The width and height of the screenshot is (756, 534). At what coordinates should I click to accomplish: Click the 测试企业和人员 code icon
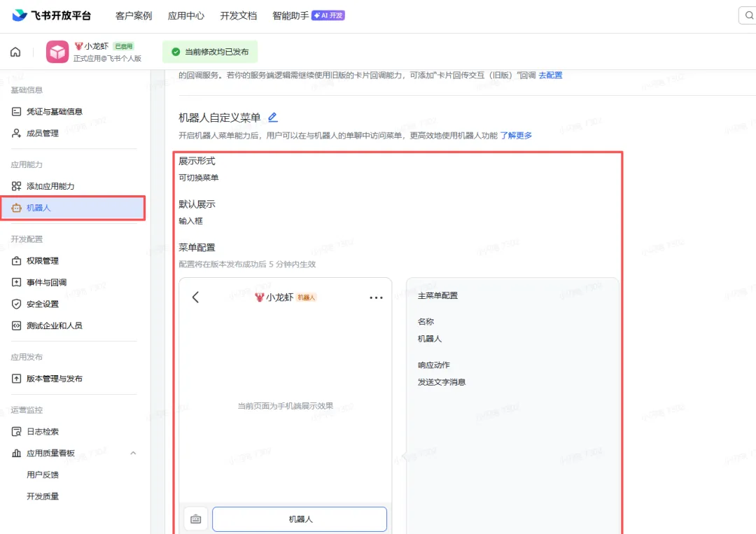pyautogui.click(x=16, y=326)
